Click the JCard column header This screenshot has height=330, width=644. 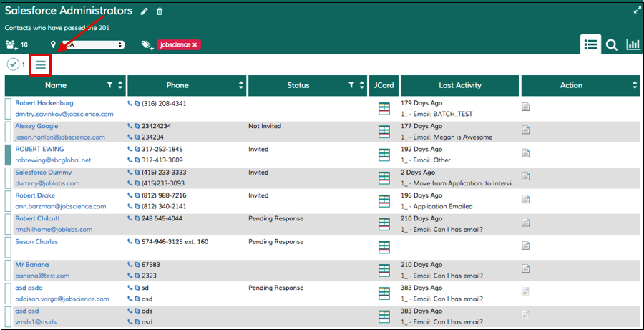[x=384, y=85]
